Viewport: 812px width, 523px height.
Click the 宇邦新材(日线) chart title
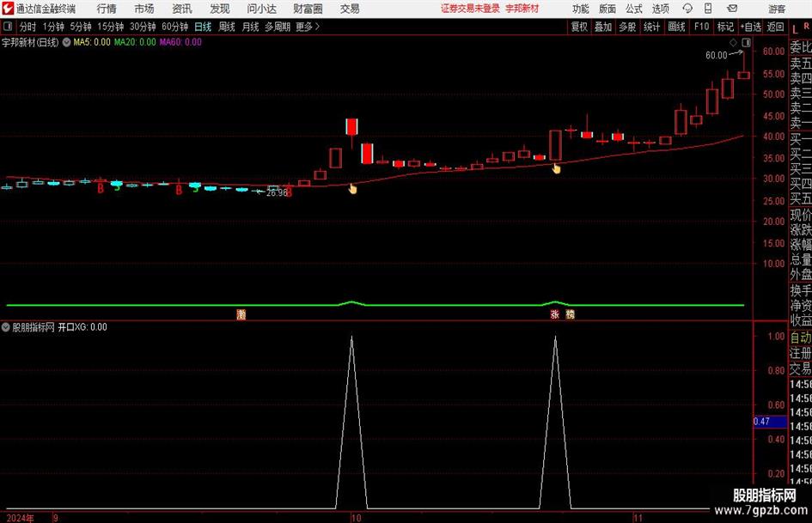(x=31, y=42)
